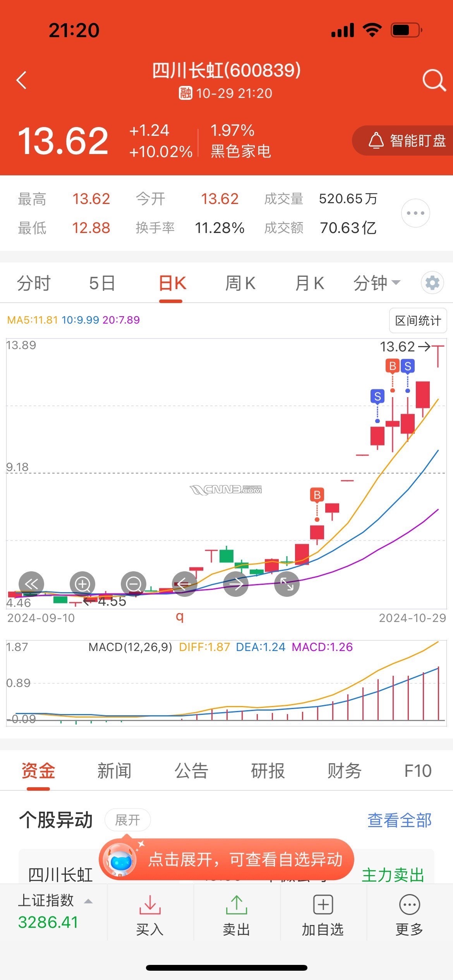Open the three-dot quote details button
453x980 pixels.
point(415,213)
